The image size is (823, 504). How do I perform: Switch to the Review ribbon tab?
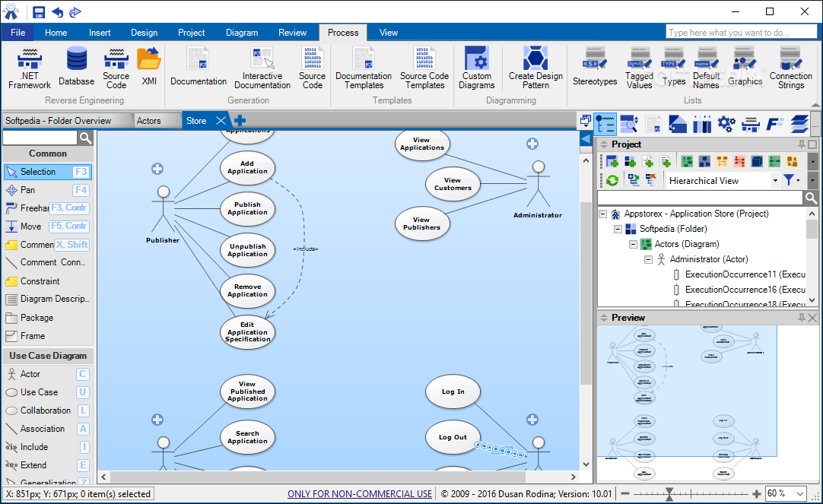tap(292, 33)
